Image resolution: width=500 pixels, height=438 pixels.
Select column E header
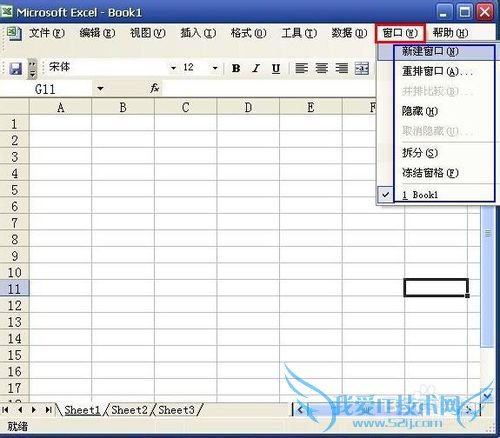[311, 107]
